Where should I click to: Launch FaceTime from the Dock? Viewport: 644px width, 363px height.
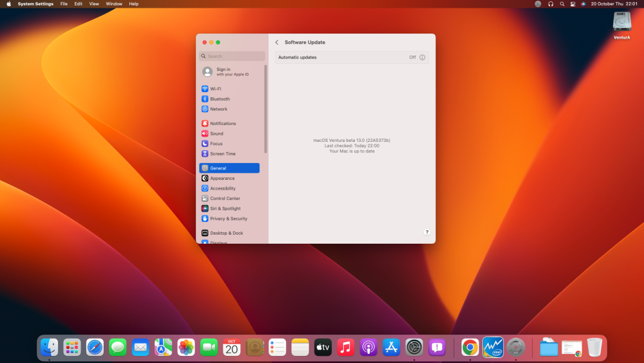(x=209, y=348)
